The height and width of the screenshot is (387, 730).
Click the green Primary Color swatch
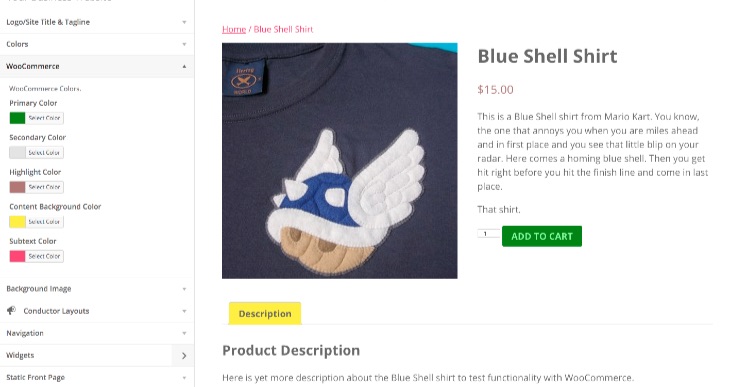click(x=17, y=118)
